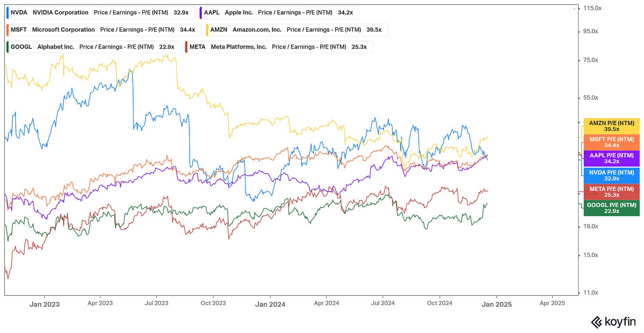The width and height of the screenshot is (644, 333).
Task: Click the META P/E (NTM) 25.3x axis tag
Action: pos(612,192)
